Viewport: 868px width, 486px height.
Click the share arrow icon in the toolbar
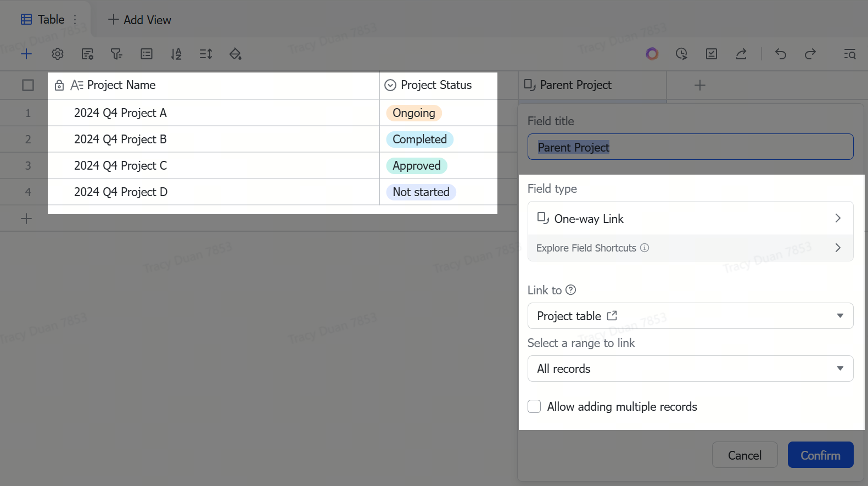pos(741,54)
